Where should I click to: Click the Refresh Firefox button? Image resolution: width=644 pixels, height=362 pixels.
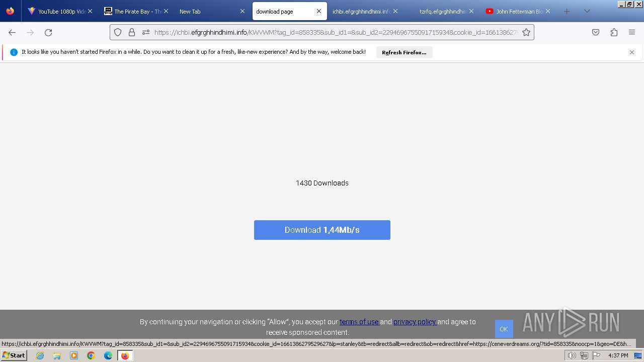coord(404,52)
